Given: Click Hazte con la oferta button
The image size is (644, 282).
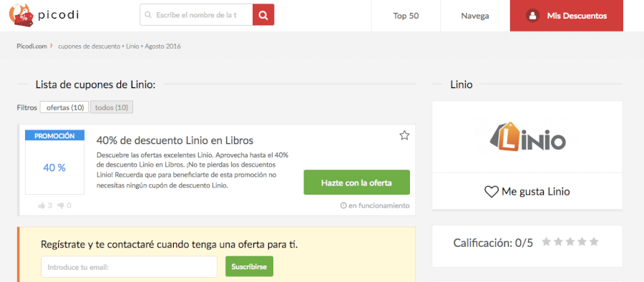Looking at the screenshot, I should (x=356, y=183).
